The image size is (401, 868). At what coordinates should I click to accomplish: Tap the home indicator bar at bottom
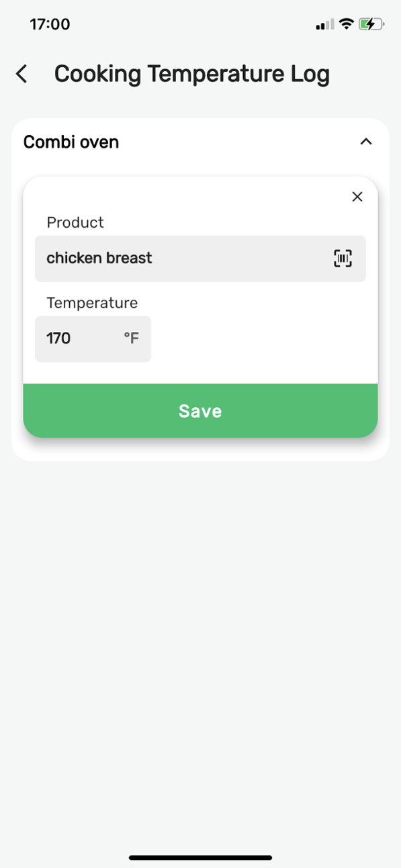[200, 858]
